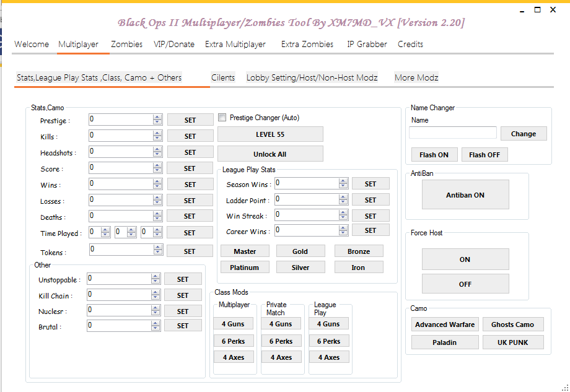Choose the Master league rank
Image resolution: width=570 pixels, height=392 pixels.
click(245, 251)
